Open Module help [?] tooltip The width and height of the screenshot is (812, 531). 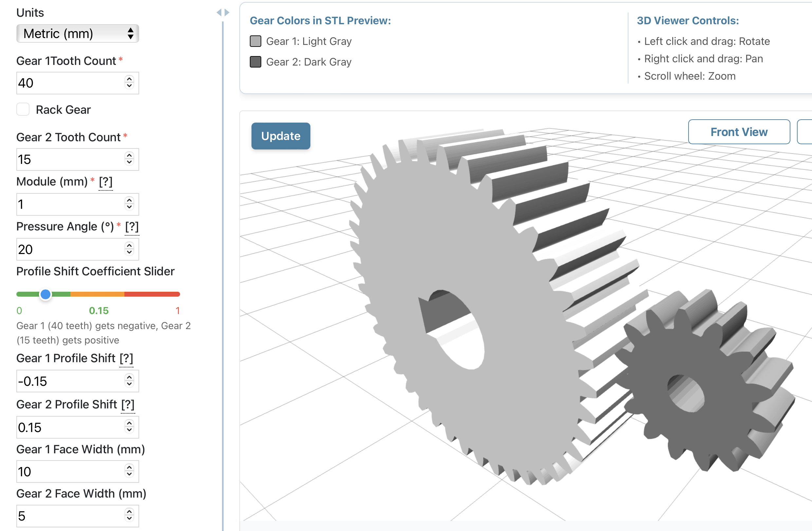(105, 182)
